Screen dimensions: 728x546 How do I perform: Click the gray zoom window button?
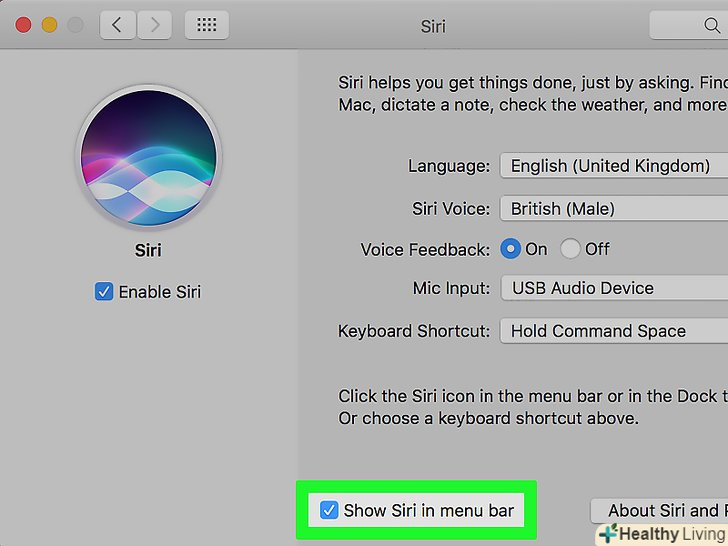(75, 25)
